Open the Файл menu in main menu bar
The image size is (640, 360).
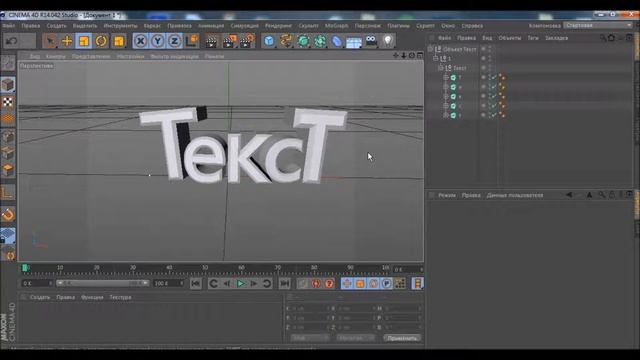pos(9,26)
